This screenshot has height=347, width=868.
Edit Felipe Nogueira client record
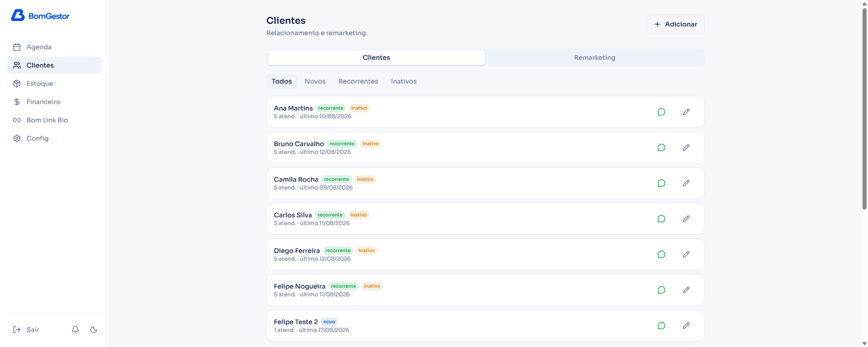coord(686,290)
